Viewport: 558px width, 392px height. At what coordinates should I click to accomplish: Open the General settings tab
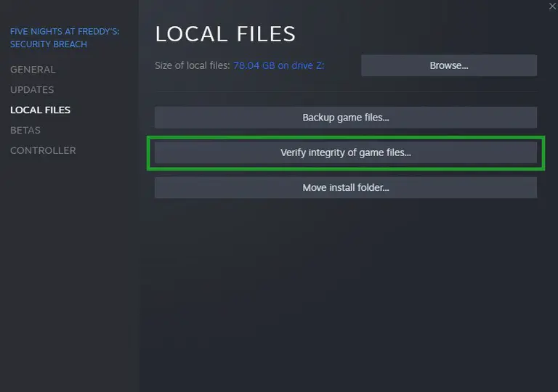pyautogui.click(x=33, y=70)
